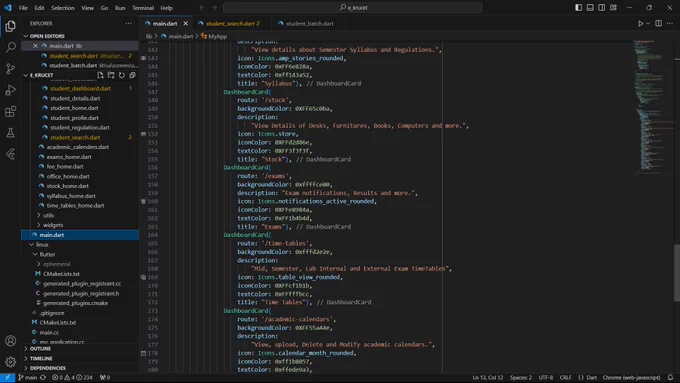
Task: Open errors and warnings count in status bar
Action: point(72,377)
